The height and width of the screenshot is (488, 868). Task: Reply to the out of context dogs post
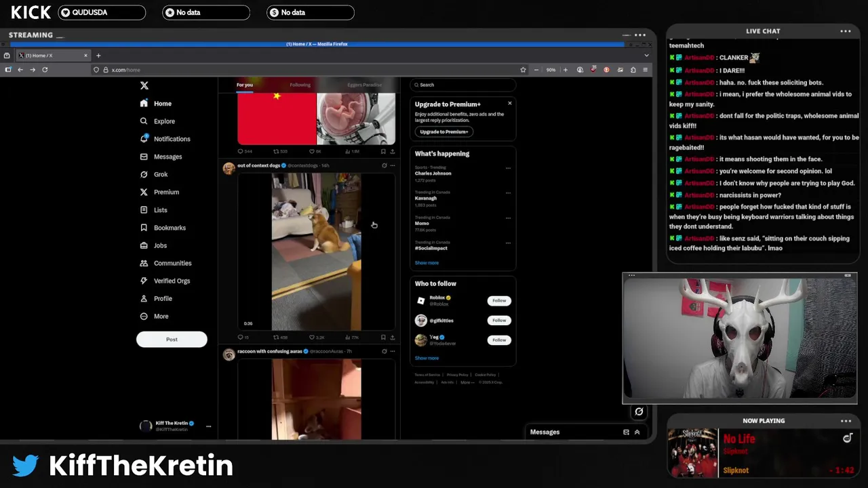pyautogui.click(x=243, y=337)
